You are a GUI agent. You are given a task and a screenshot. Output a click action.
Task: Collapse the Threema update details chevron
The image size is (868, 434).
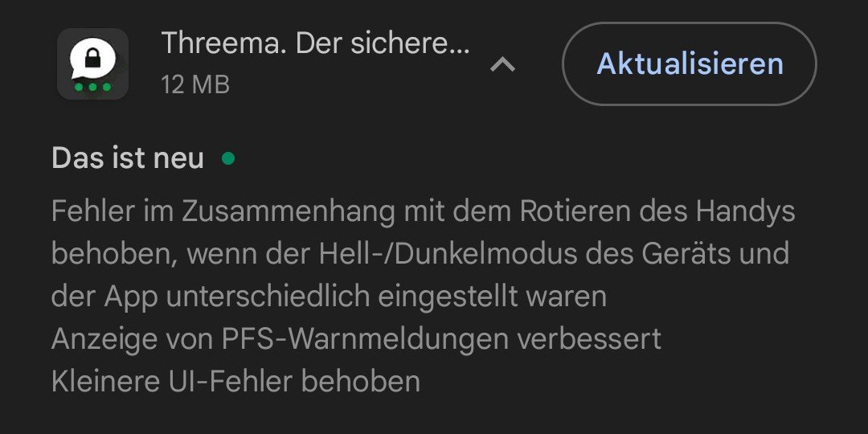point(502,64)
